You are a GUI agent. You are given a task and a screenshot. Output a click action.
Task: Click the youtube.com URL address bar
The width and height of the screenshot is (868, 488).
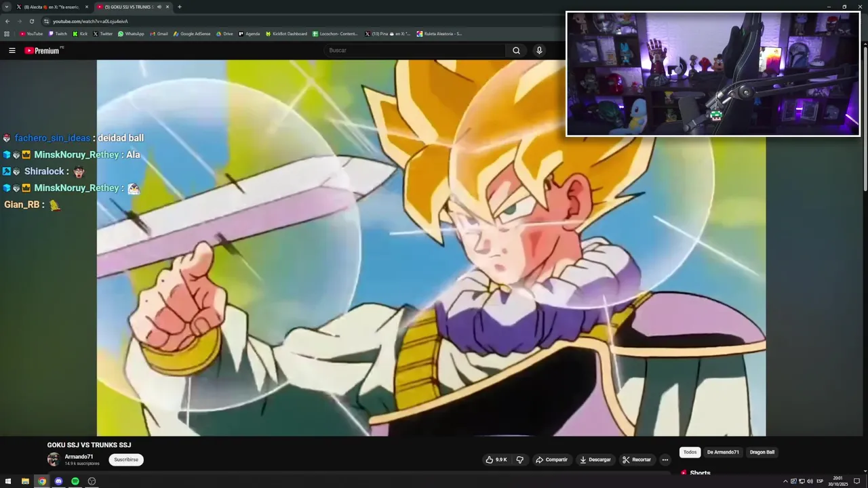click(90, 21)
